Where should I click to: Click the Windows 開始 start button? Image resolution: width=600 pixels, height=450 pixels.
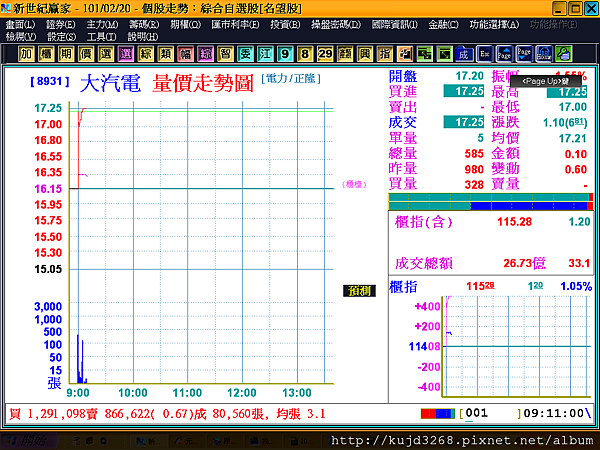click(x=29, y=441)
